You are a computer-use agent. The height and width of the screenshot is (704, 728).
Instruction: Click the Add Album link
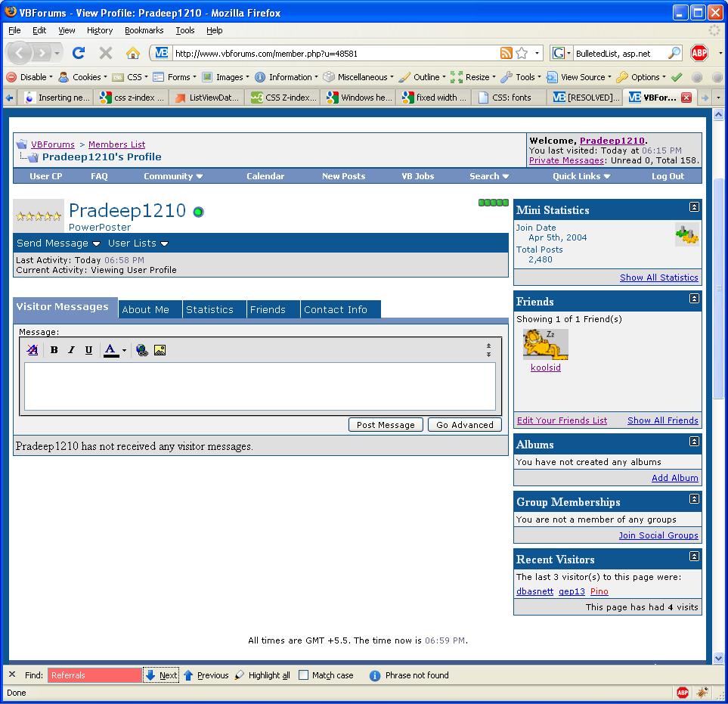click(674, 478)
